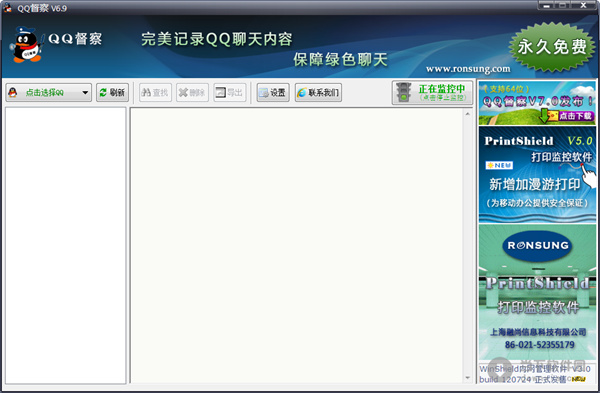Click the Ronsung PrintShield company banner
This screenshot has height=393, width=600.
coord(537,292)
